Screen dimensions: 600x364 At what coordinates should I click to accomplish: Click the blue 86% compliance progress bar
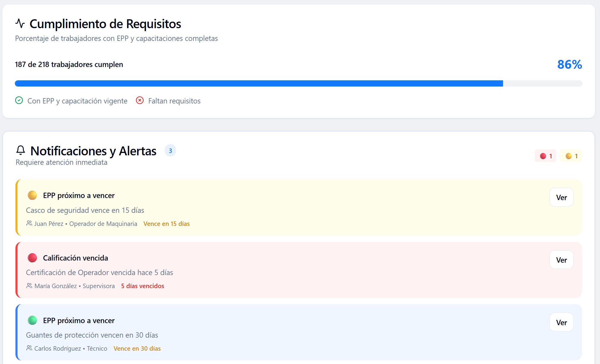258,83
